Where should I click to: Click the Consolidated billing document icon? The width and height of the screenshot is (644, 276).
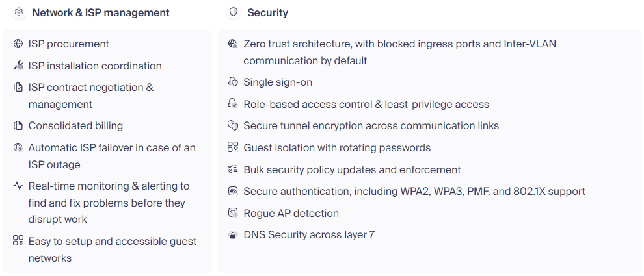point(18,125)
